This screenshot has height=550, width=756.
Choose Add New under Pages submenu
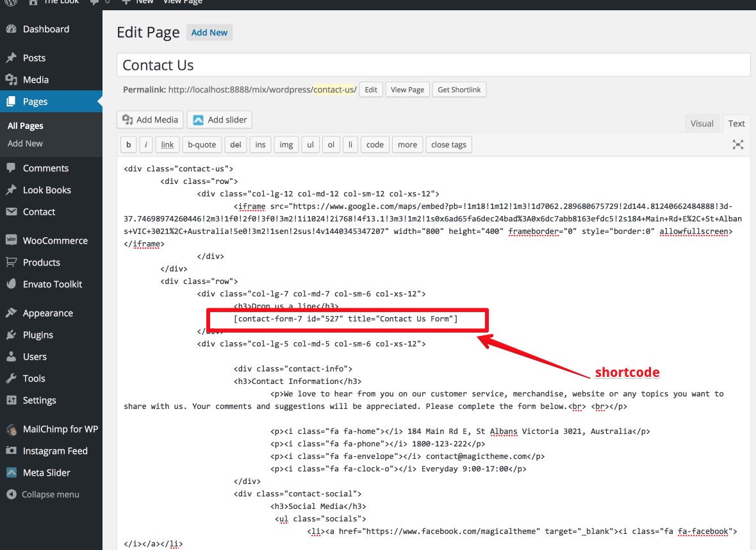click(25, 144)
